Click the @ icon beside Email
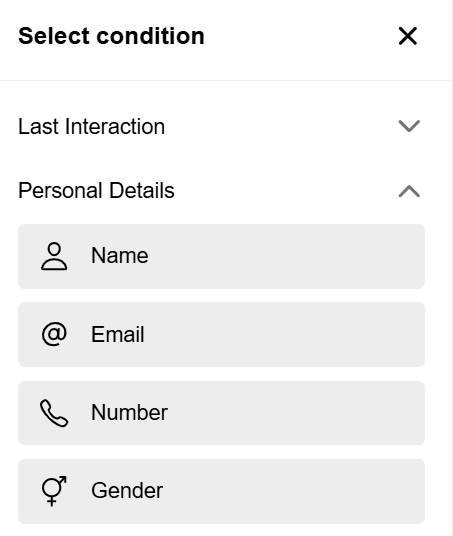Viewport: 453px width, 536px height. point(54,334)
